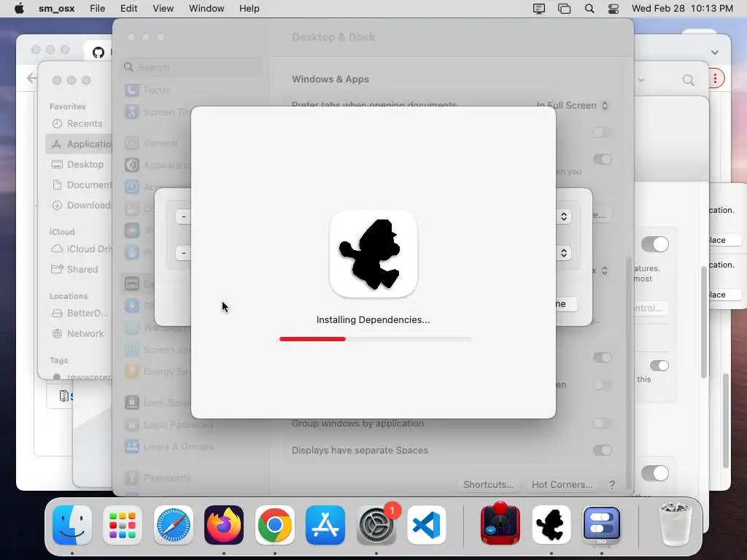Click the System Settings search field
Viewport: 747px width, 560px height.
pyautogui.click(x=190, y=67)
